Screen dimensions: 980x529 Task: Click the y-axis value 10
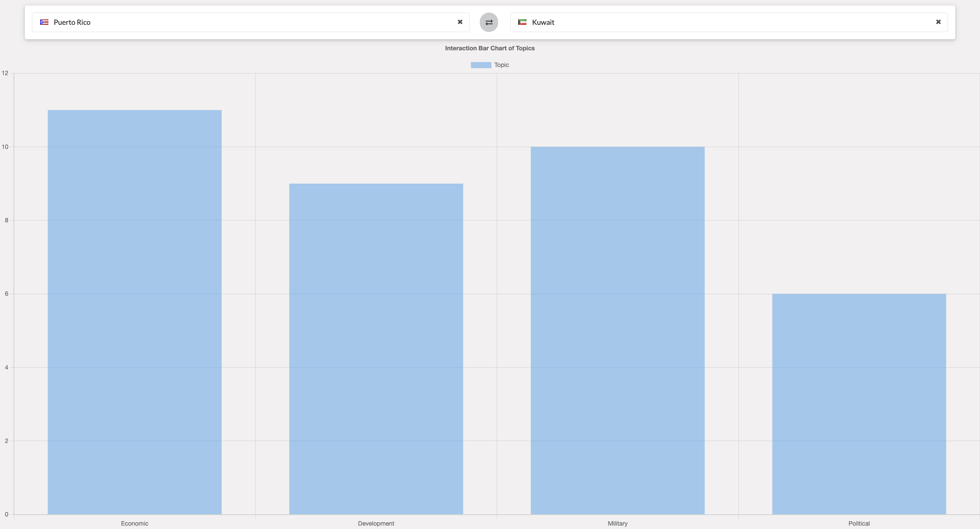(5, 147)
